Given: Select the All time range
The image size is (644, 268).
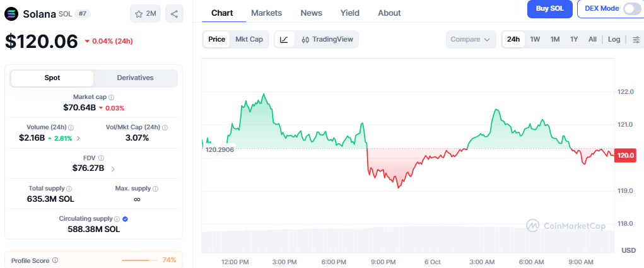Looking at the screenshot, I should tap(592, 39).
